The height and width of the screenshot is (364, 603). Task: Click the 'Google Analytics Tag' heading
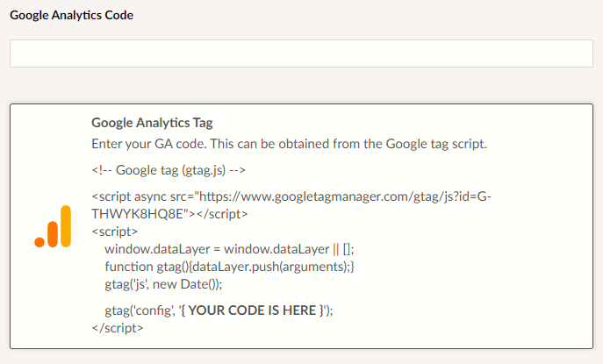click(x=152, y=123)
